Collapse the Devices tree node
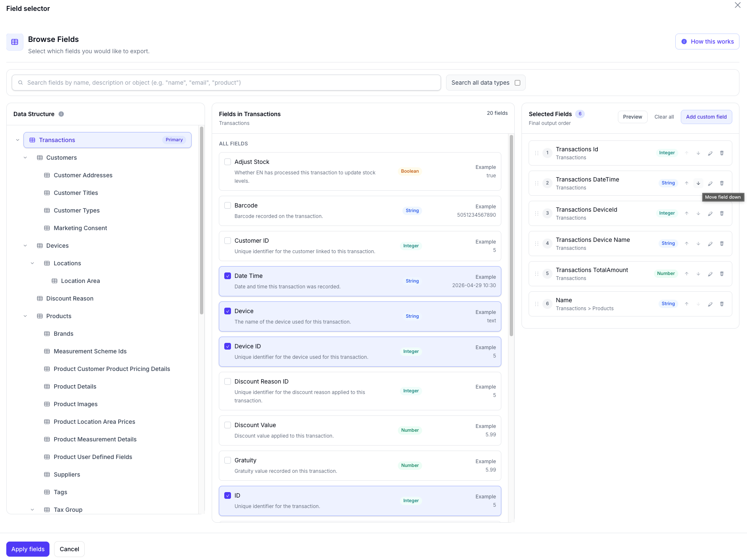Image resolution: width=747 pixels, height=560 pixels. point(25,246)
